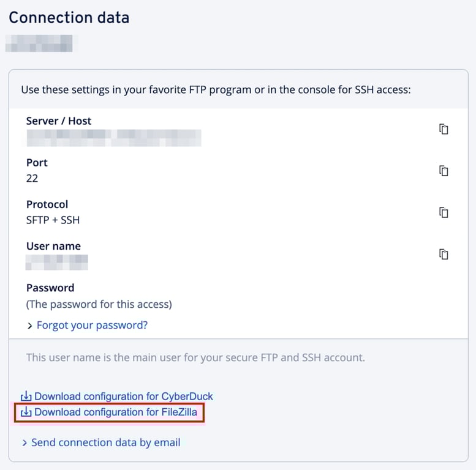Screen dimensions: 476x470
Task: Copy the Port number to clipboard
Action: [x=444, y=171]
